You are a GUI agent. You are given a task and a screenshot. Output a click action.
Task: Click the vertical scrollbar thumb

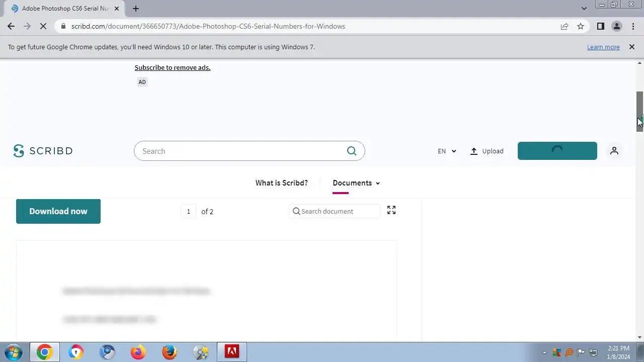tap(639, 112)
